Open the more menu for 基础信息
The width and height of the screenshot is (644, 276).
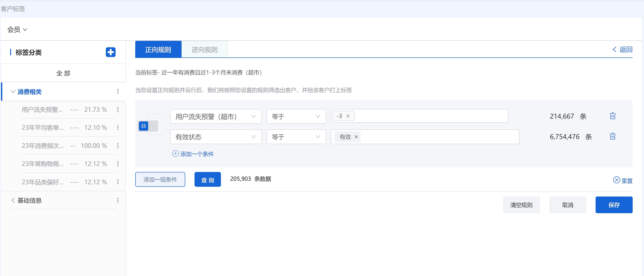(x=118, y=200)
